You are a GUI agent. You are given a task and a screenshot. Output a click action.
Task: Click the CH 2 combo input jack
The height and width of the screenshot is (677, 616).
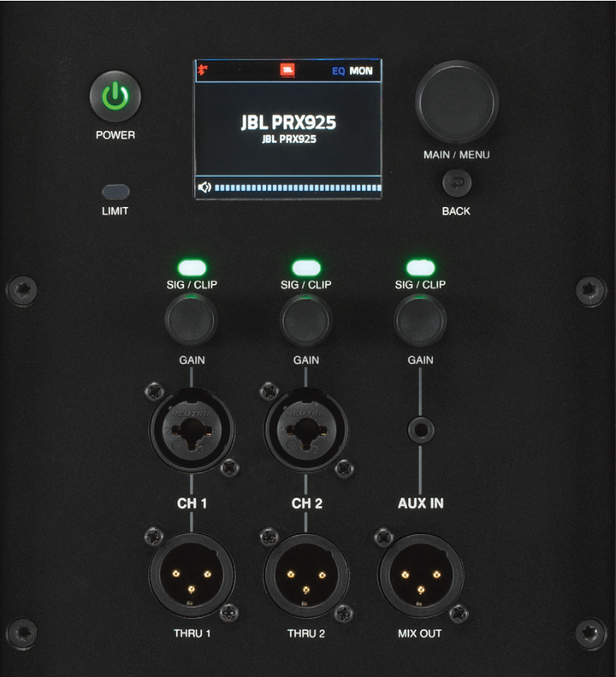[x=306, y=430]
